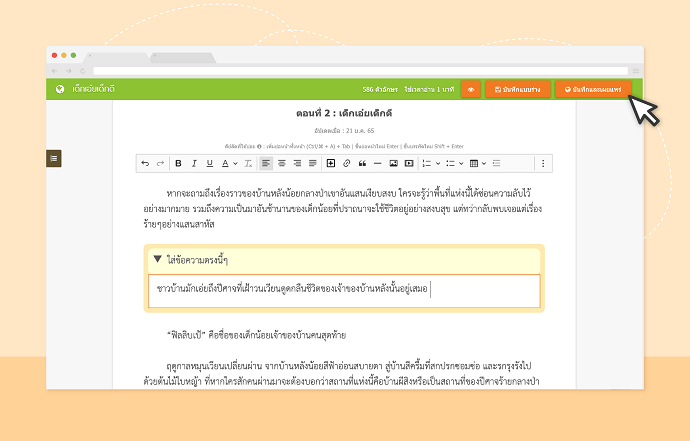
Task: Select left text alignment
Action: [266, 163]
